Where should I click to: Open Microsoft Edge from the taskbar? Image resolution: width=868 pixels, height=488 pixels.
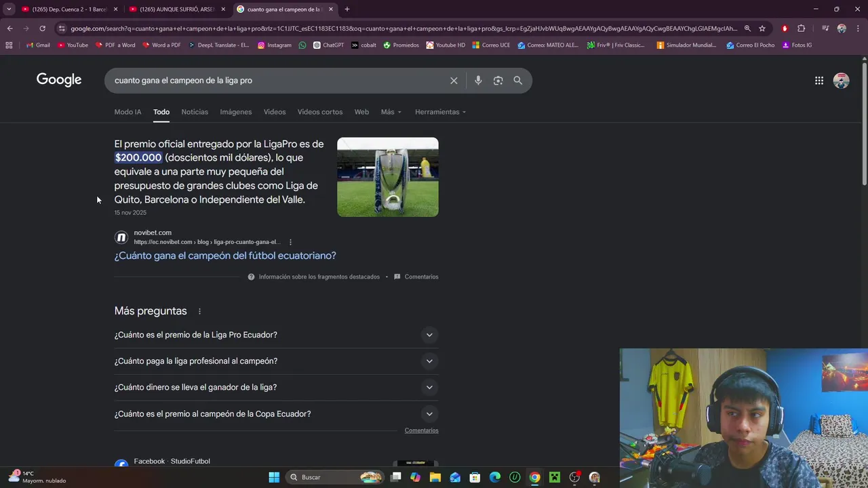[x=495, y=477]
